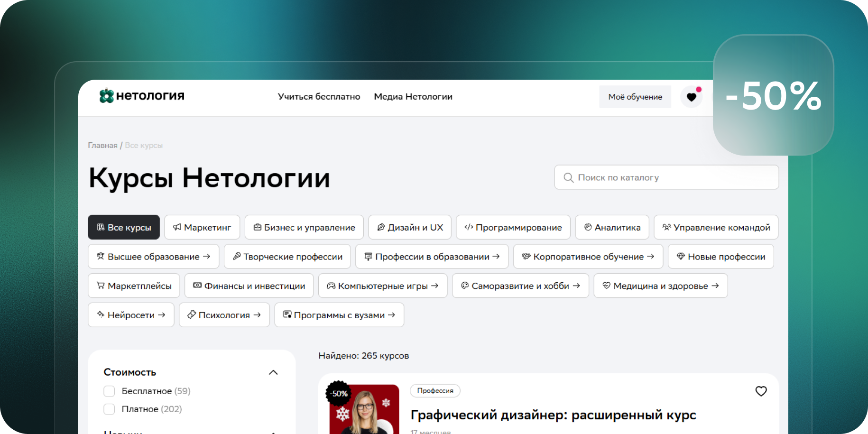Enable the Бесплатное checkbox filter
Viewport: 868px width, 434px height.
(109, 391)
